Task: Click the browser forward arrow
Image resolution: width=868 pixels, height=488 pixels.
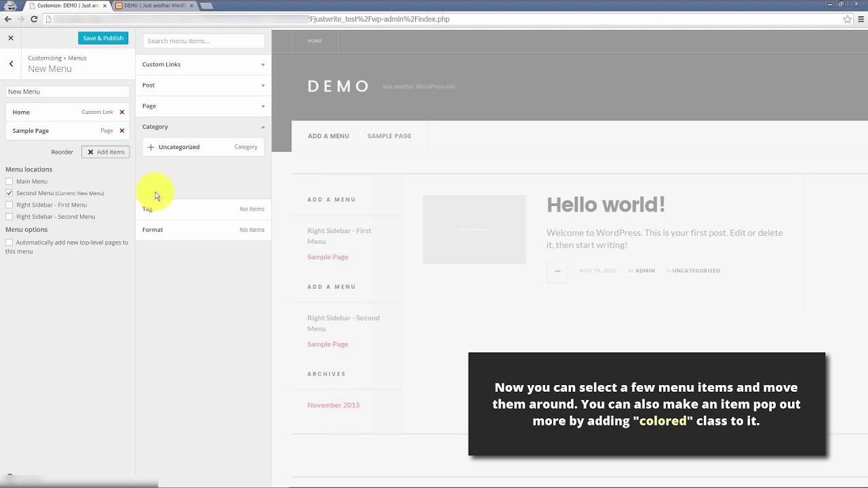Action: click(21, 19)
